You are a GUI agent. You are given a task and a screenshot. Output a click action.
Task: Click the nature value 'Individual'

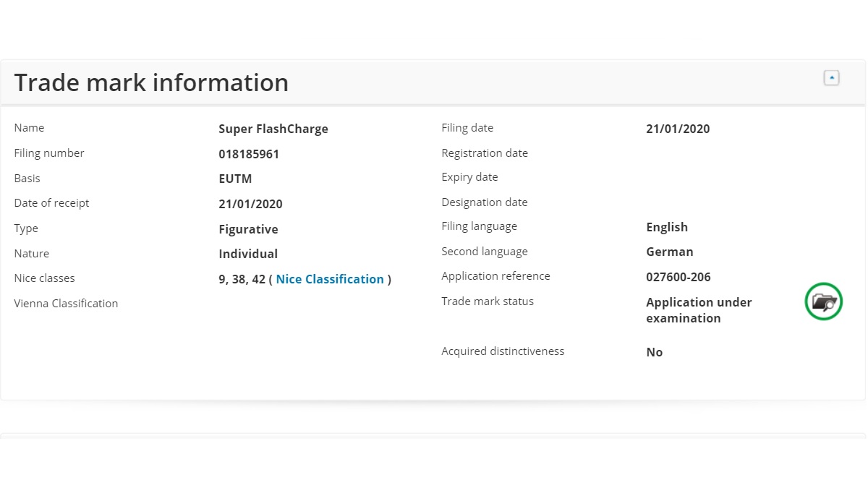click(x=248, y=254)
